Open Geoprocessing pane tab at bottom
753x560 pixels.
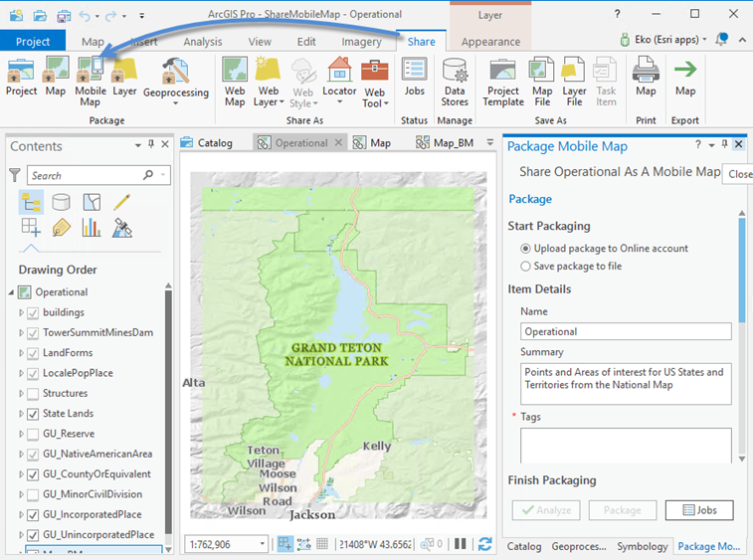579,546
